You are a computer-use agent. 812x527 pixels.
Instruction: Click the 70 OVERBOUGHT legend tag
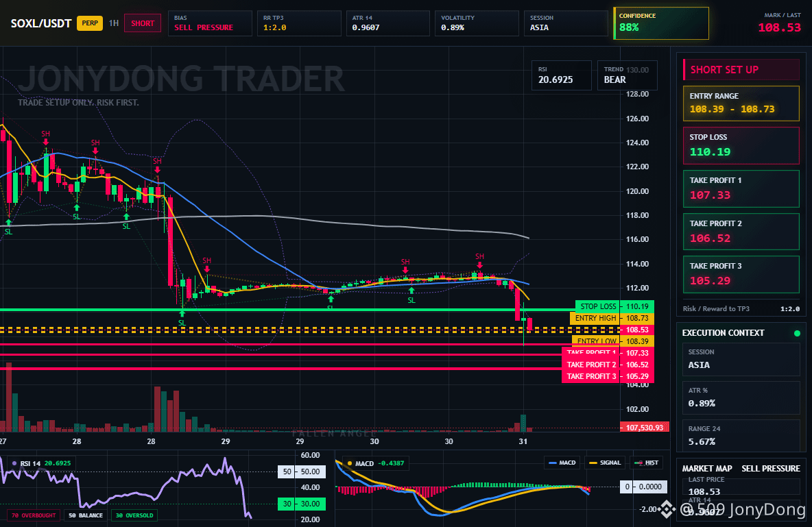click(34, 515)
